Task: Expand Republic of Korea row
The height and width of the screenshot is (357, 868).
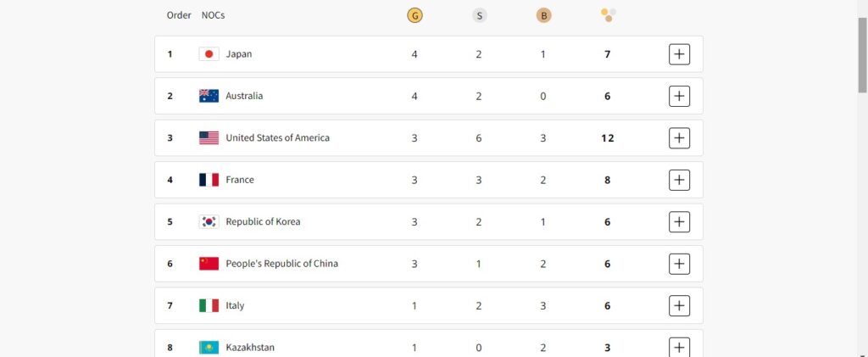Action: point(679,222)
